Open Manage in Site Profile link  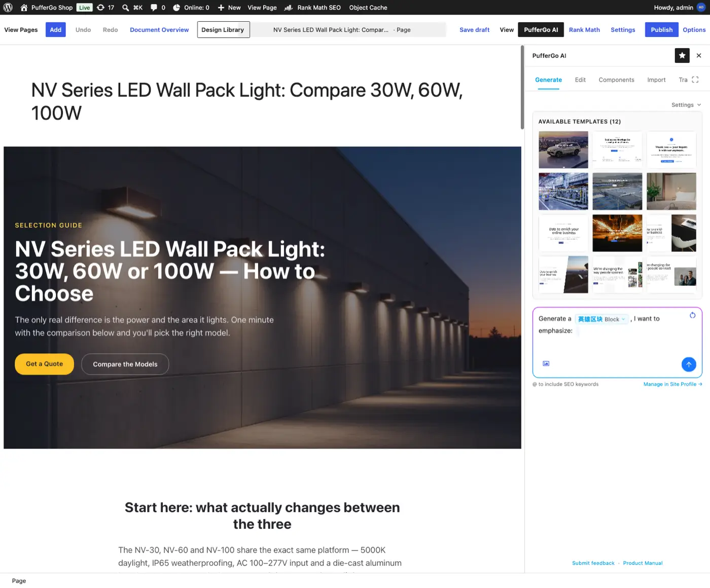click(672, 384)
